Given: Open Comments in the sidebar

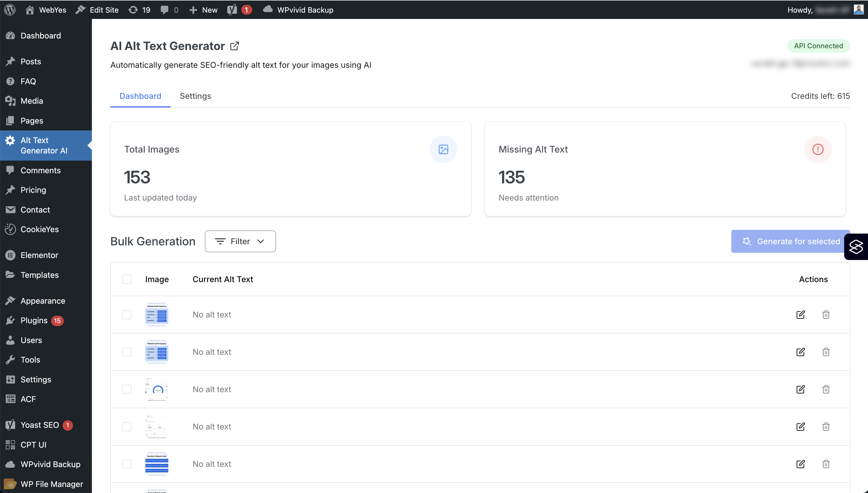Looking at the screenshot, I should pyautogui.click(x=46, y=170).
